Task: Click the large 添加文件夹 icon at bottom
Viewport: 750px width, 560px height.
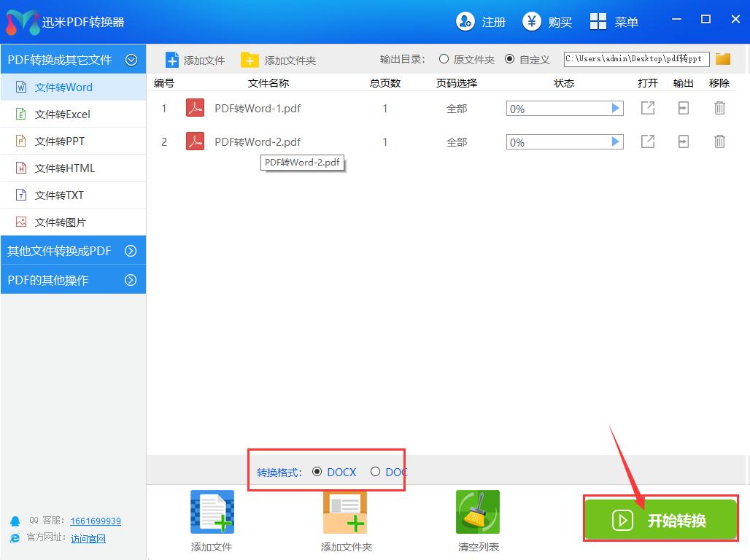Action: (x=344, y=511)
